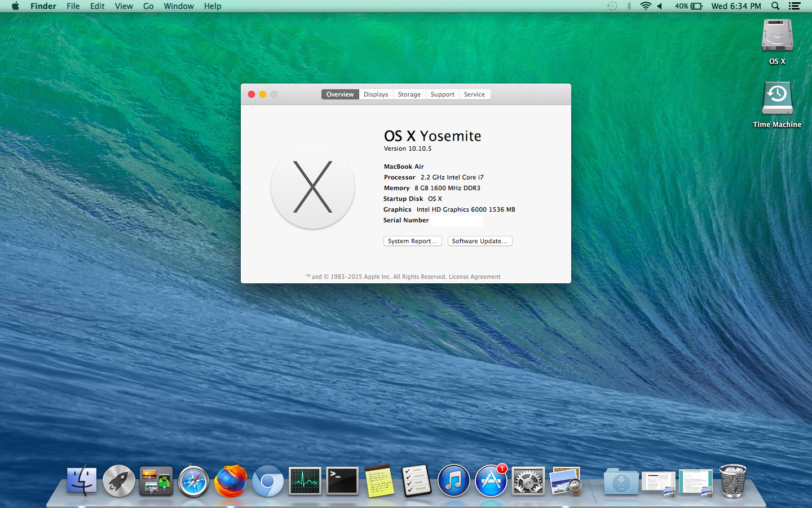Open Activity Monitor in the Dock
This screenshot has height=508, width=812.
[x=305, y=481]
